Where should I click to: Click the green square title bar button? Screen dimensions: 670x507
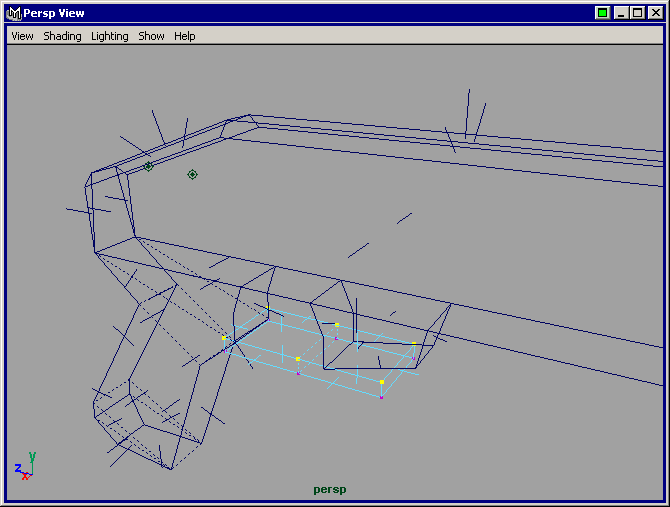pyautogui.click(x=602, y=13)
